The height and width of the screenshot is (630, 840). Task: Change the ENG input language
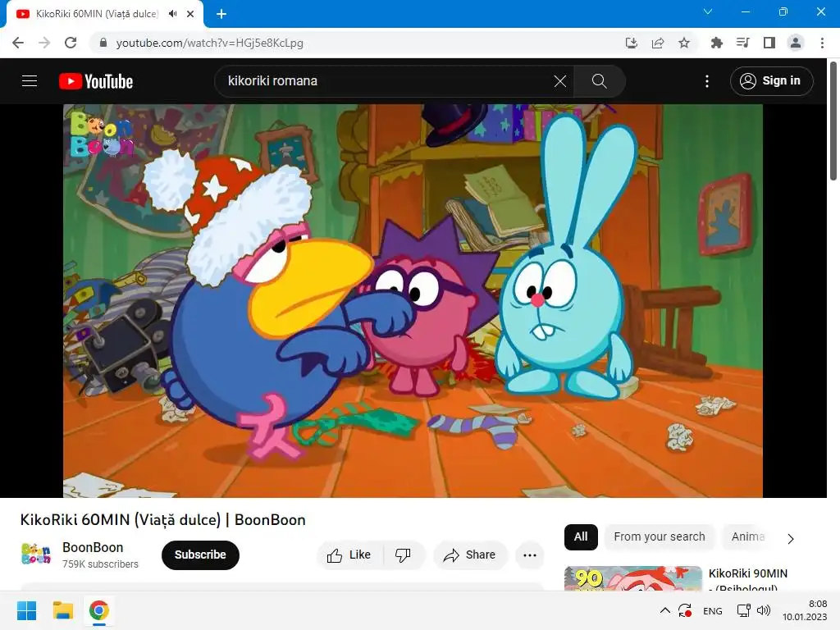coord(713,610)
